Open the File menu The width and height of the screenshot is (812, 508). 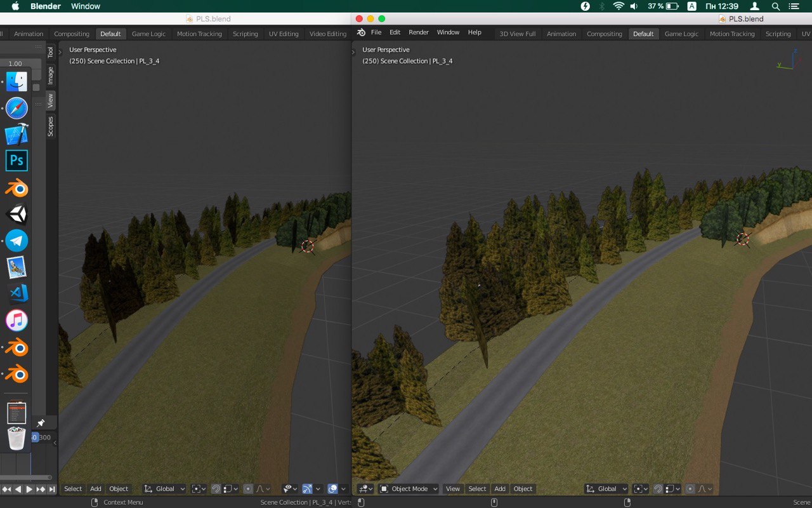pos(376,32)
